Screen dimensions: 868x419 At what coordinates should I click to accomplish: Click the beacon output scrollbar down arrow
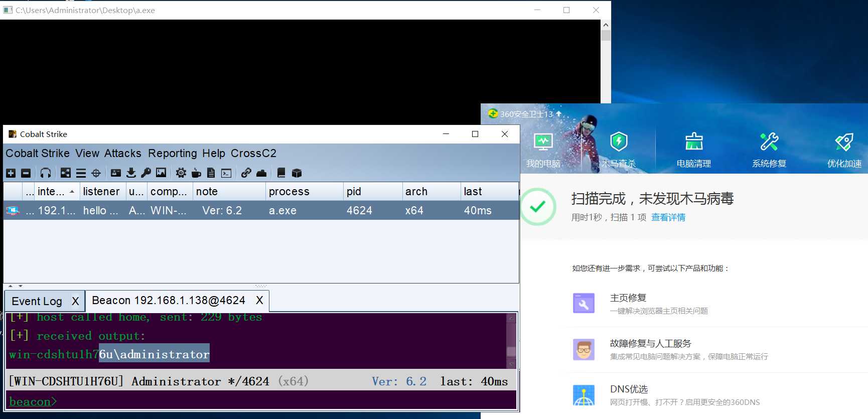511,364
